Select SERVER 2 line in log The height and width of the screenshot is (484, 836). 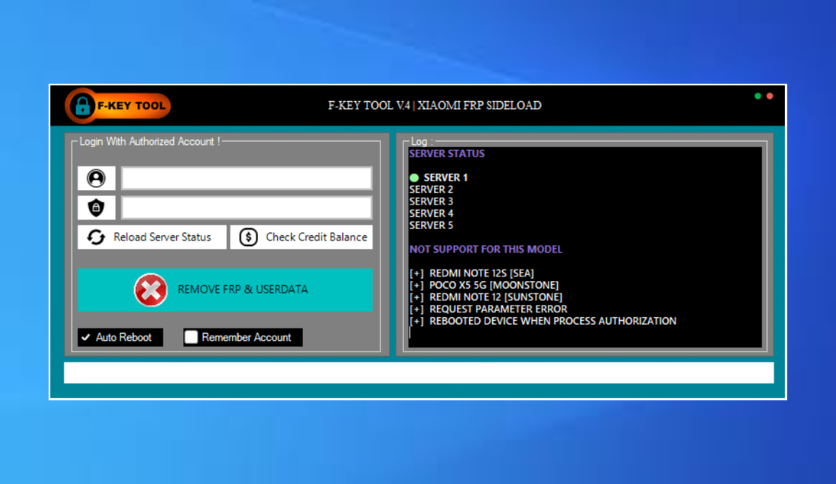[431, 189]
